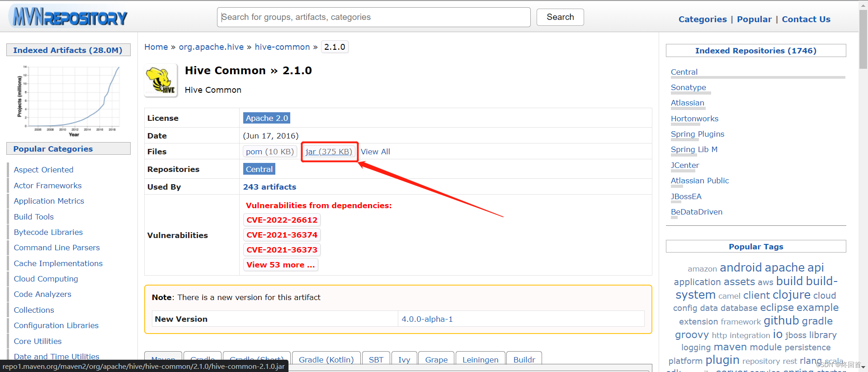Download the jar (375 KB) file
The height and width of the screenshot is (372, 868).
coord(329,152)
